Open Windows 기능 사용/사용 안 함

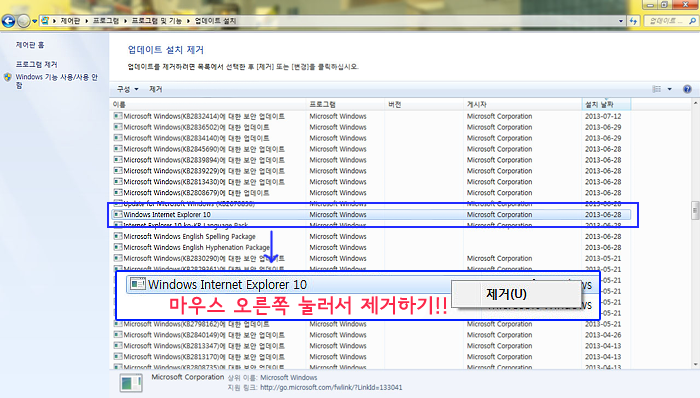pos(57,81)
